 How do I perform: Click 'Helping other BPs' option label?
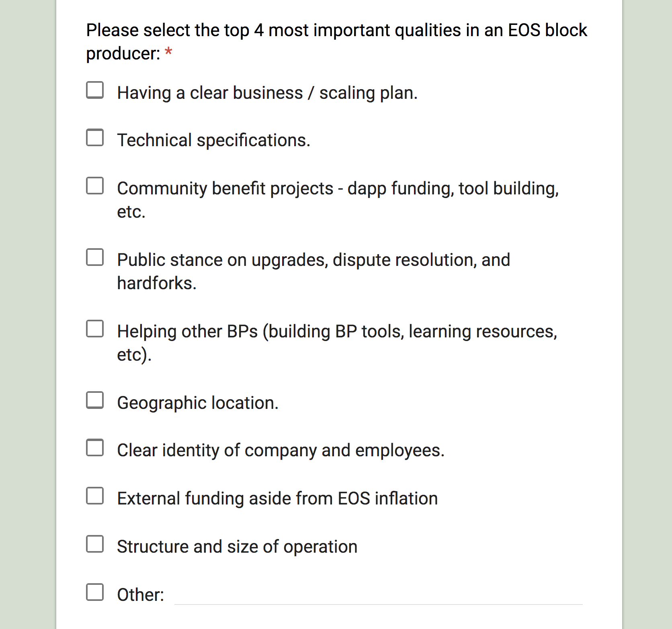point(337,343)
